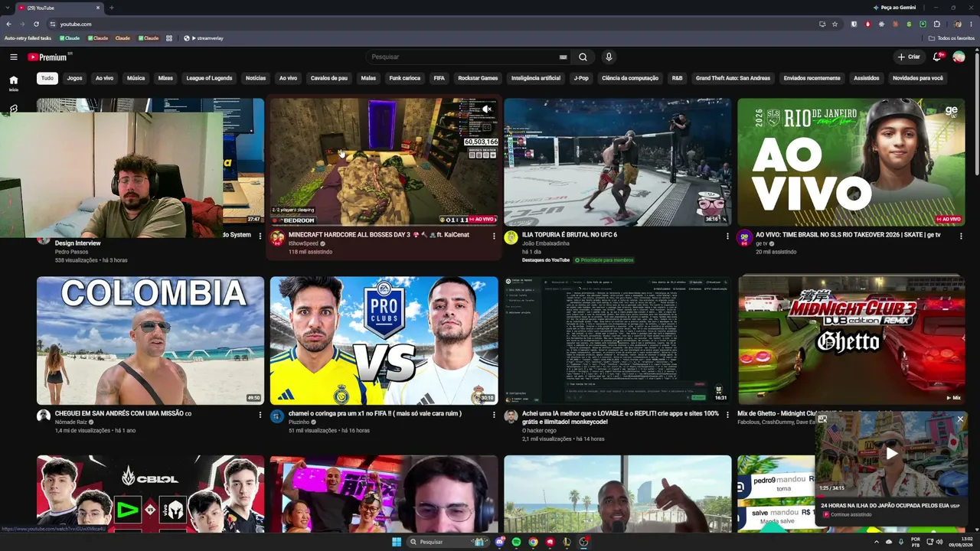Select the Enviados recentemente chip

coord(812,78)
